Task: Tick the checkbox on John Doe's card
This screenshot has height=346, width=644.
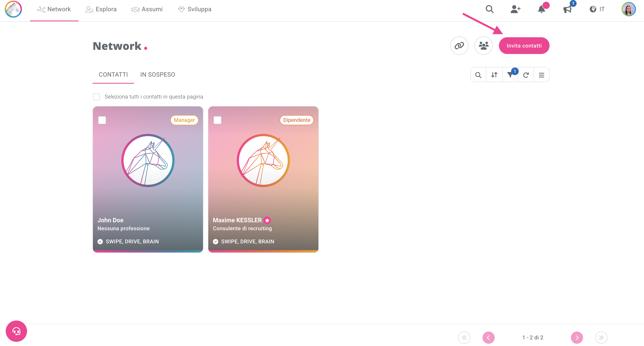Action: point(102,120)
